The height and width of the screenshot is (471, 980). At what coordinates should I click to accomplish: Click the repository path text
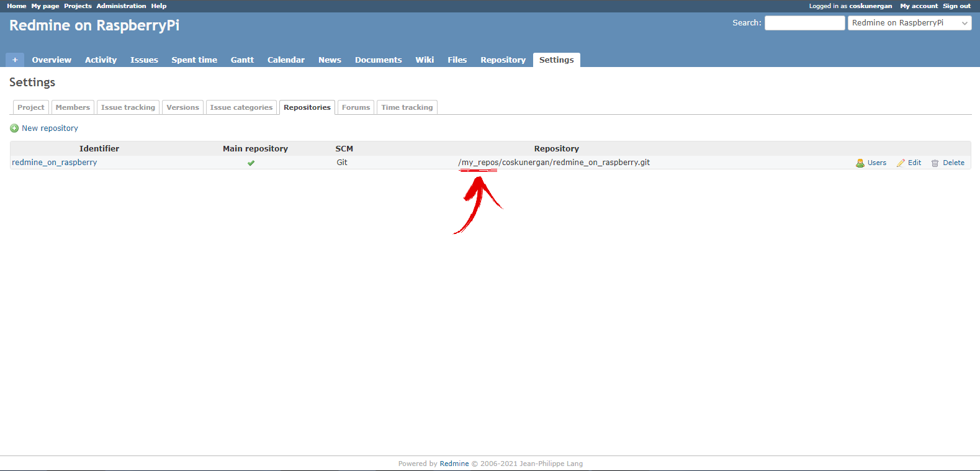(554, 163)
